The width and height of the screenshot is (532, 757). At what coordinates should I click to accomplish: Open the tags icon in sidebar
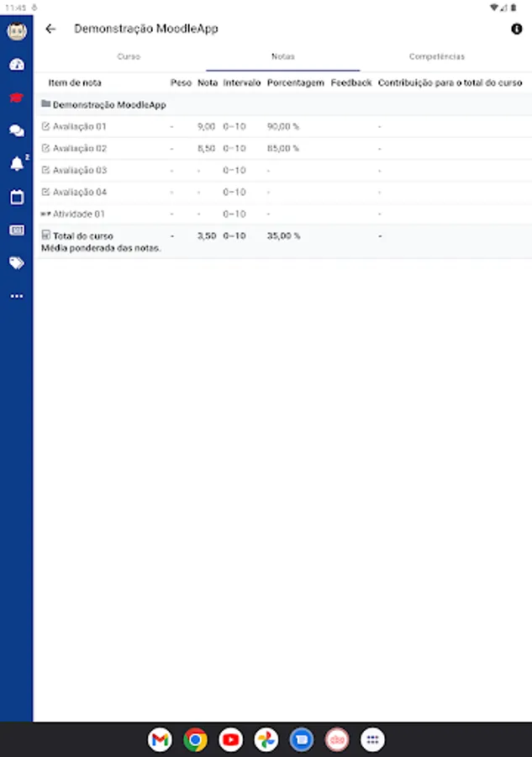click(17, 263)
